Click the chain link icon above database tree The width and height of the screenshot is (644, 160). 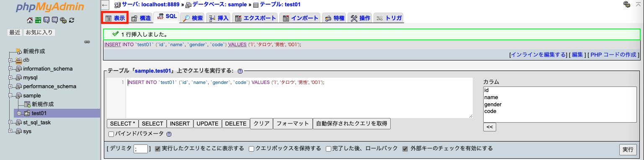(x=87, y=42)
